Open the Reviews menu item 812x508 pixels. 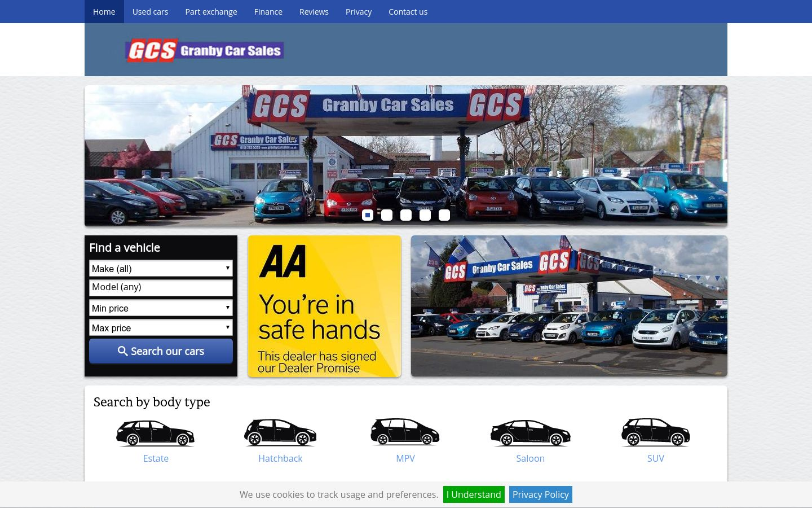[314, 11]
